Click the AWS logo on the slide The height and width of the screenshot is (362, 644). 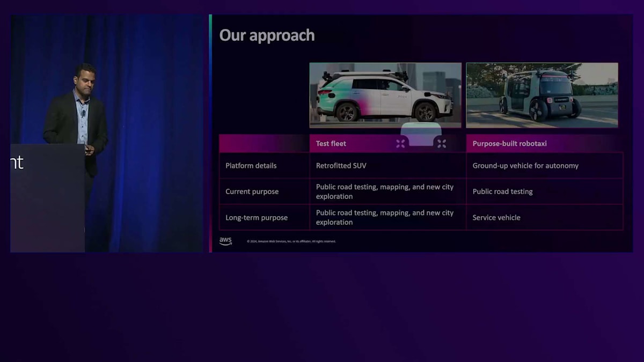coord(225,241)
